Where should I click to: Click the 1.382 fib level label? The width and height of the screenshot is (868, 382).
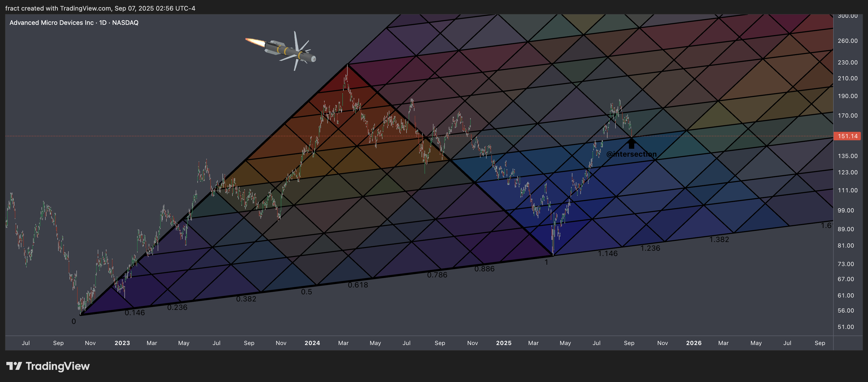pyautogui.click(x=719, y=240)
